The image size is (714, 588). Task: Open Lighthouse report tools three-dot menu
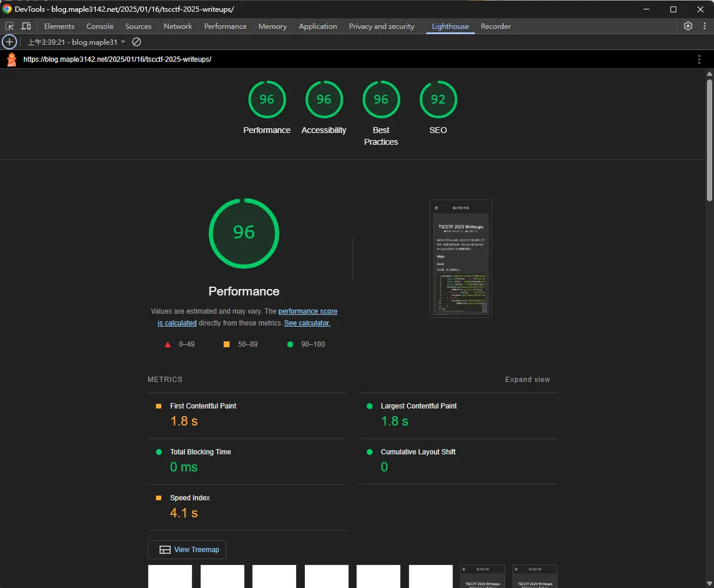(x=699, y=59)
